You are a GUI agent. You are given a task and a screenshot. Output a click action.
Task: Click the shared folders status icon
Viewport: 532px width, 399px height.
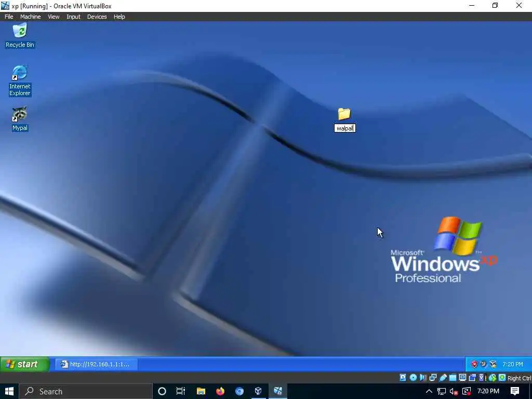tap(453, 378)
